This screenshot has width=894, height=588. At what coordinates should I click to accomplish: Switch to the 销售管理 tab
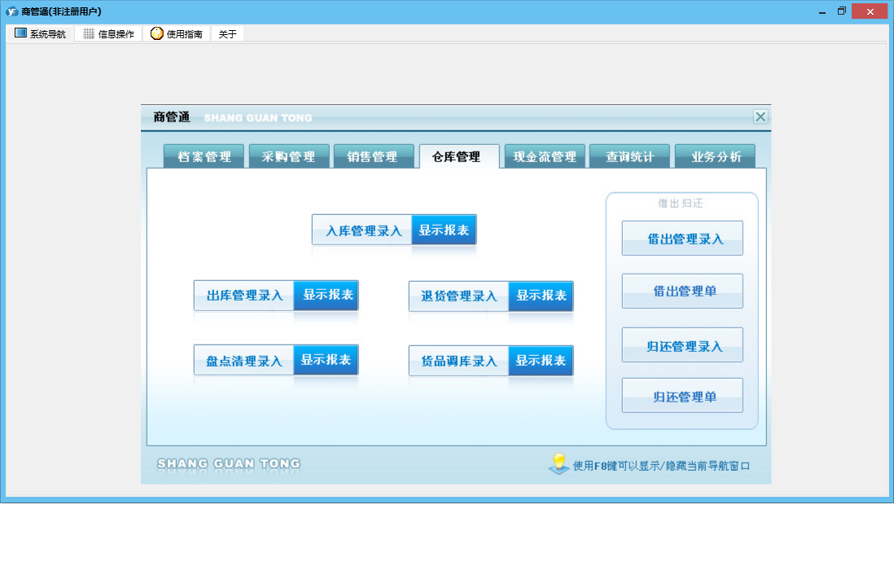coord(374,156)
